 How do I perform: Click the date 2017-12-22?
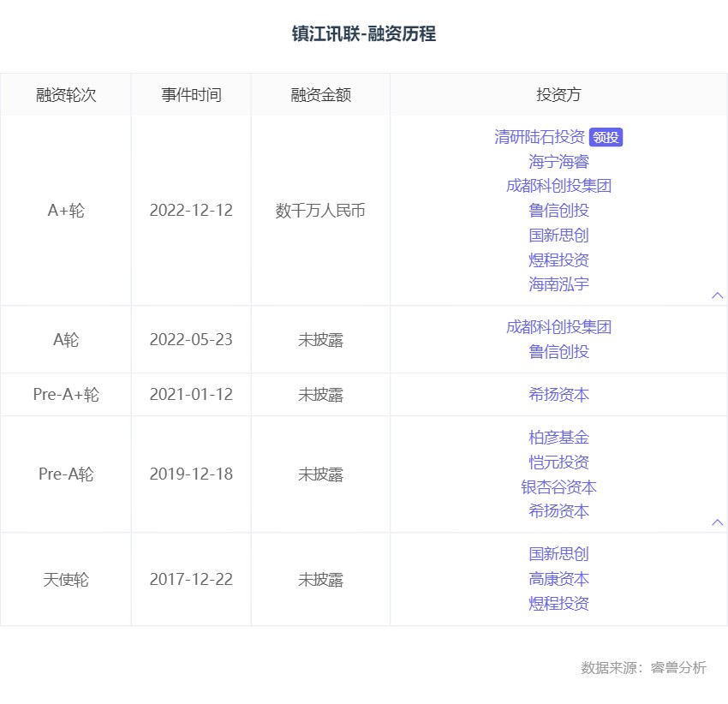click(x=191, y=580)
